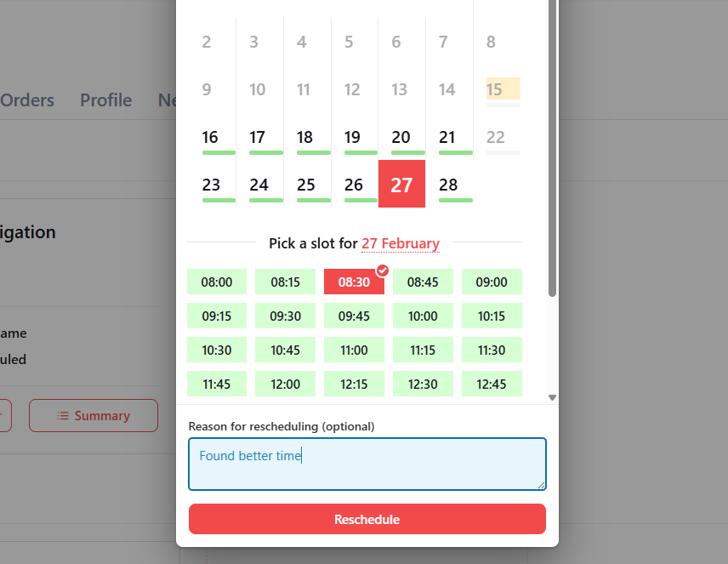
Task: Click the highlighted date 15
Action: [495, 89]
